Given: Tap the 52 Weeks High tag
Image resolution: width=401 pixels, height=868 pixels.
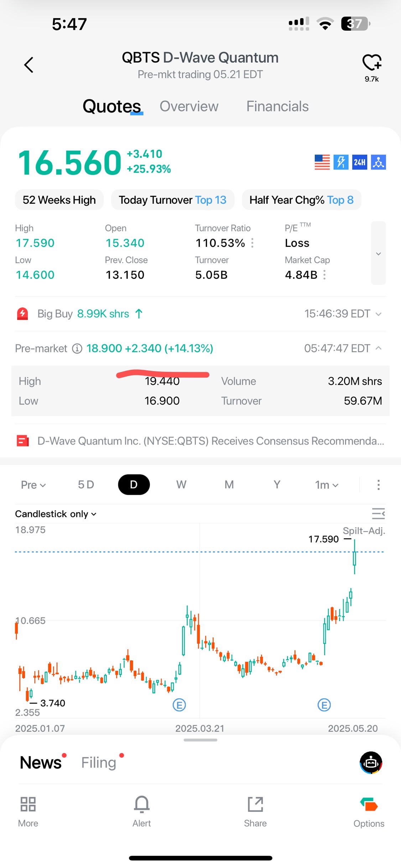Looking at the screenshot, I should [x=59, y=200].
